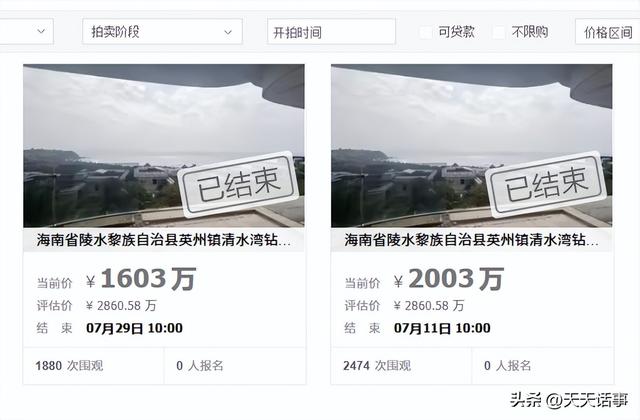The height and width of the screenshot is (420, 640).
Task: Click the chevron arrow of 拍卖阶段
Action: point(228,32)
